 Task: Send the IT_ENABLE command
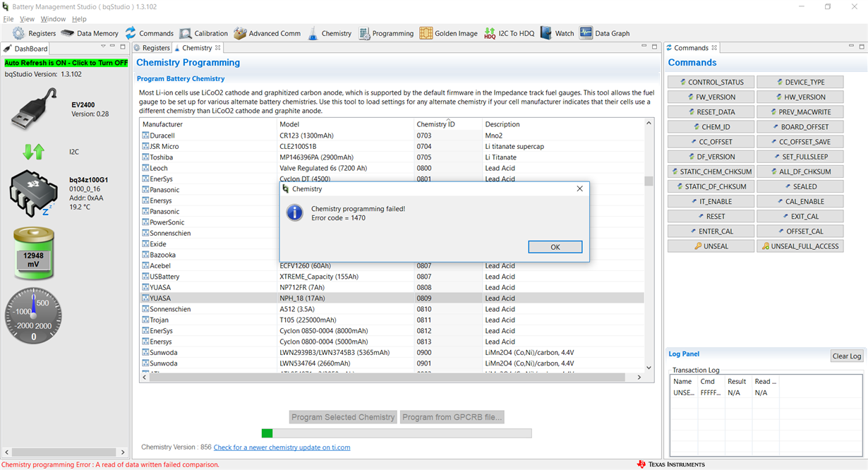pos(711,201)
